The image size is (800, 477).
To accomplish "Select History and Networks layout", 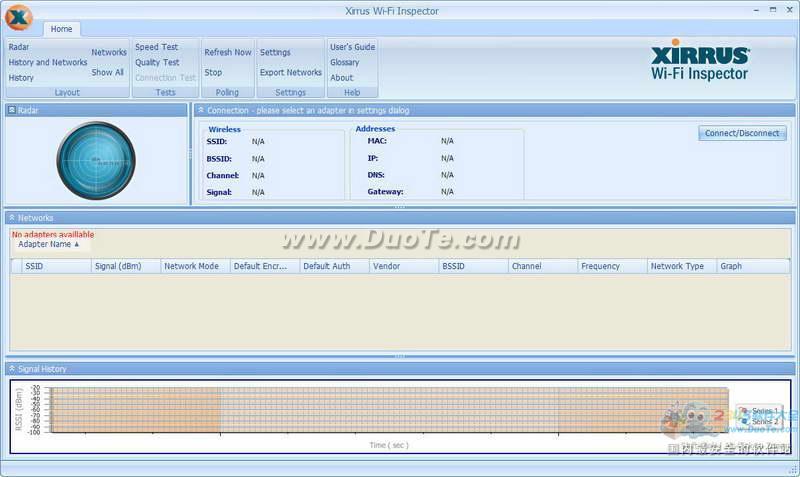I will (48, 62).
